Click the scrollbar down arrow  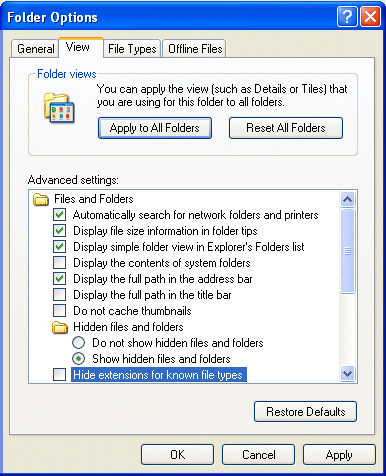click(x=348, y=373)
